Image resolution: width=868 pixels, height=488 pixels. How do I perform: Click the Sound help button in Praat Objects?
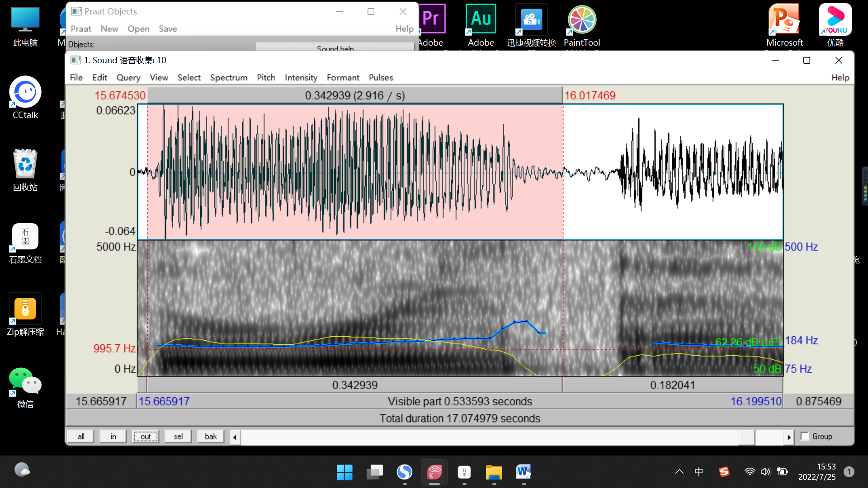pyautogui.click(x=335, y=47)
